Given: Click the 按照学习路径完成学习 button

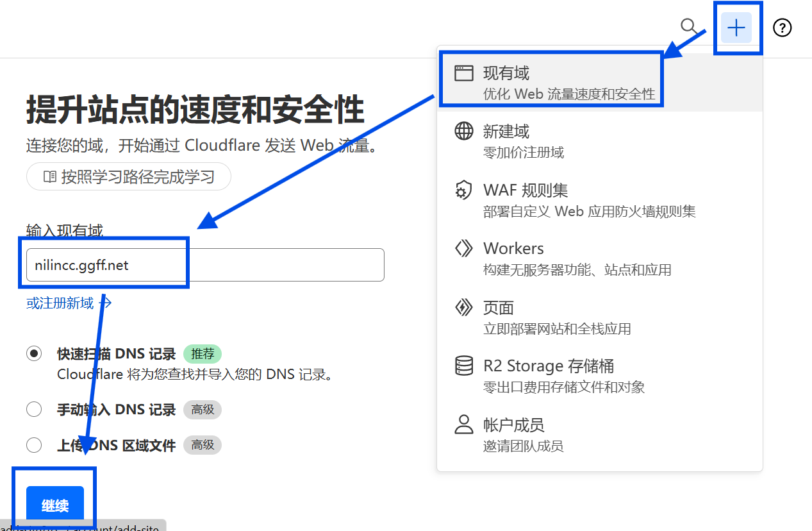Looking at the screenshot, I should click(129, 177).
